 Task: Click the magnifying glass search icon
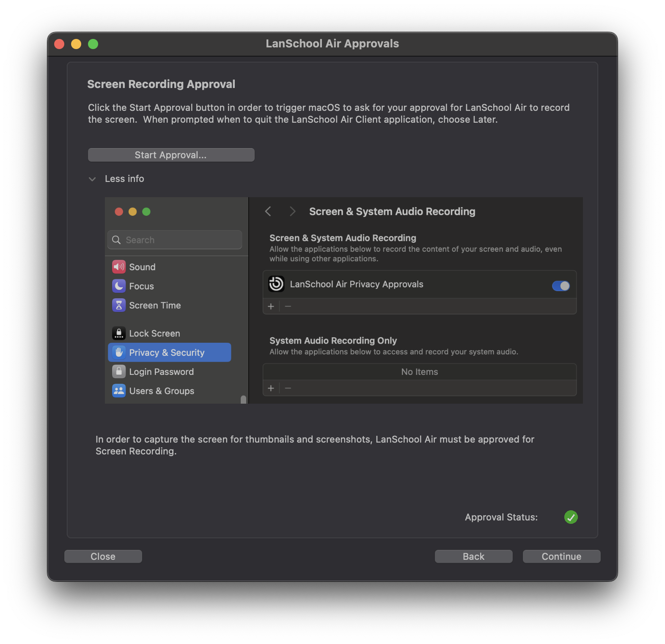(116, 240)
